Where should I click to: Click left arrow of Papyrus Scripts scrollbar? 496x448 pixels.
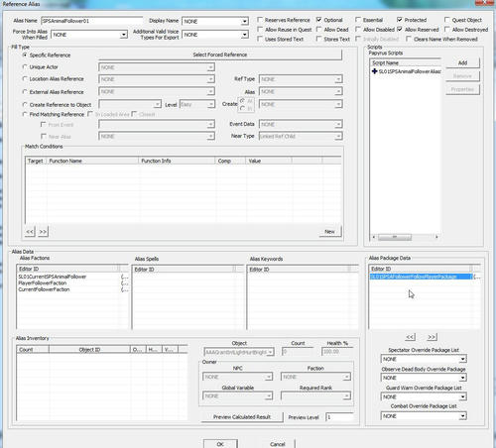coord(374,237)
